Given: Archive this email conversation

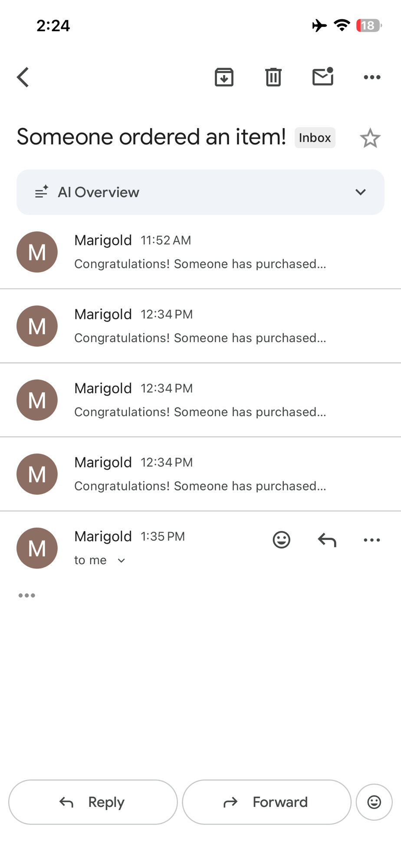Looking at the screenshot, I should [224, 77].
